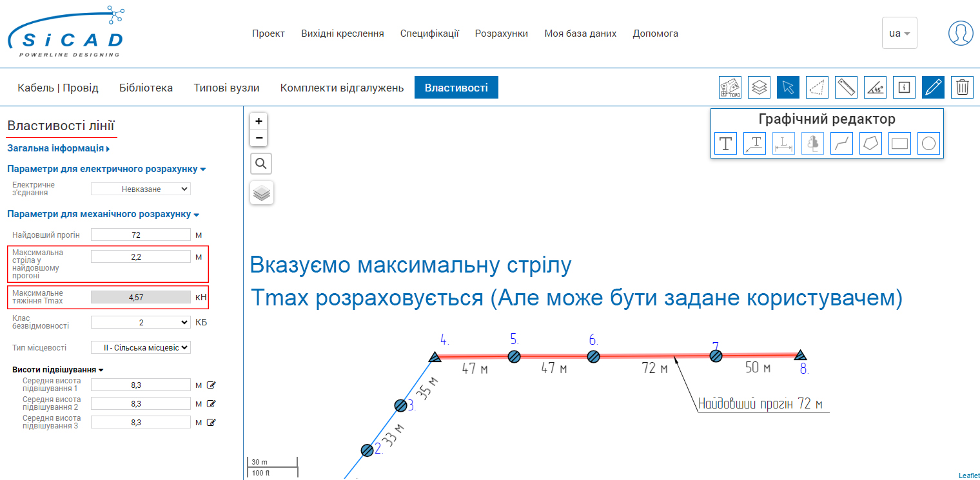Select the dimension line tool
980x480 pixels.
[x=783, y=144]
